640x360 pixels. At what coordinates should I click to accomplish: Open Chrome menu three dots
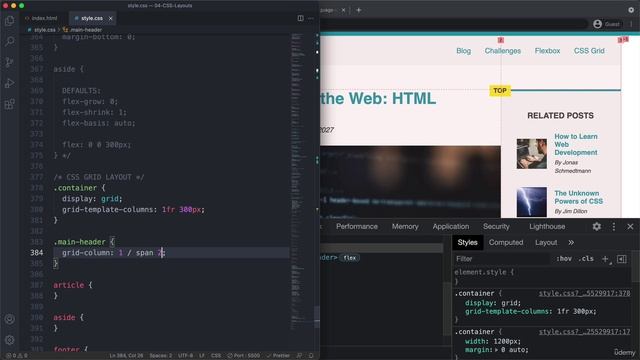(x=631, y=24)
